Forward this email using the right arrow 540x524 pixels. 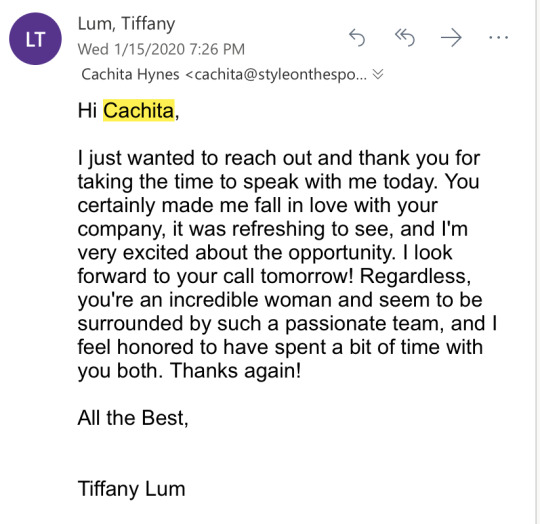pyautogui.click(x=451, y=38)
